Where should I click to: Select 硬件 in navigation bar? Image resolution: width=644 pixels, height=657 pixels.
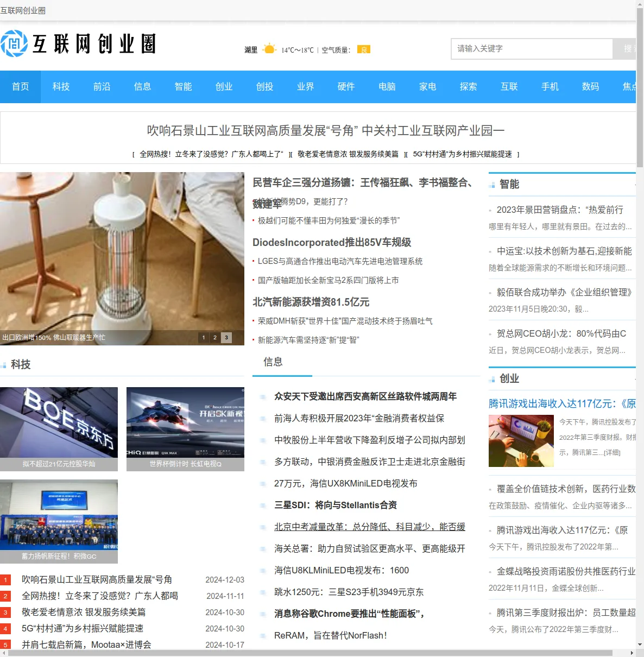click(x=346, y=86)
